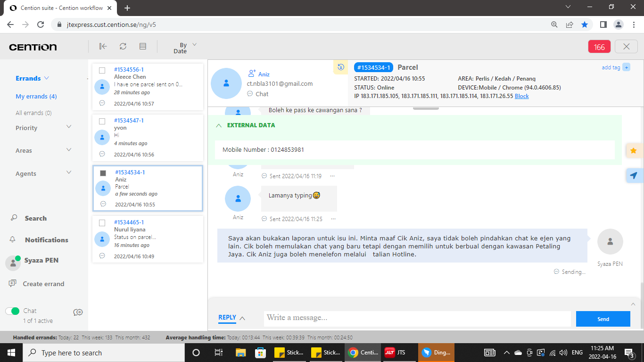The image size is (644, 362).
Task: Check the box for Aleece Chen errand
Action: 102,70
